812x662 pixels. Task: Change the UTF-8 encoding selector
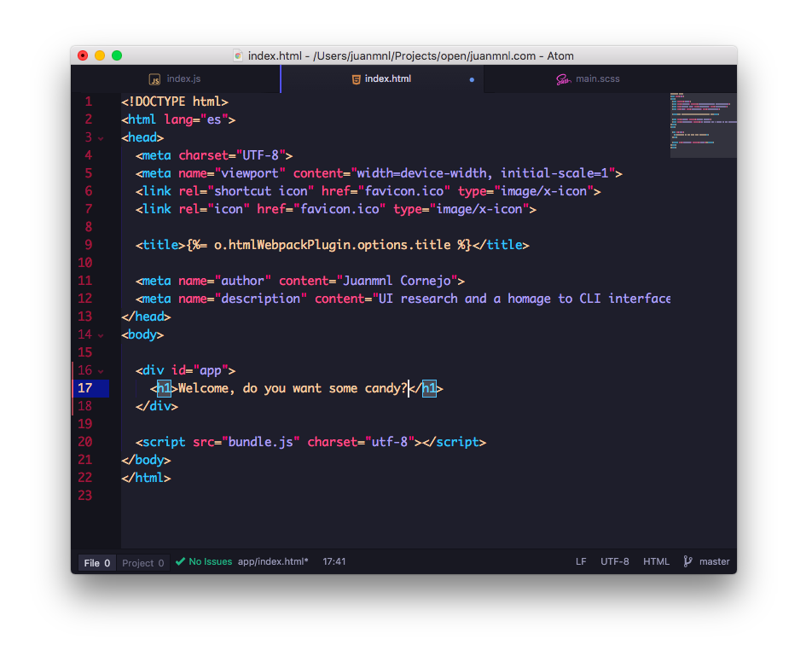click(615, 561)
